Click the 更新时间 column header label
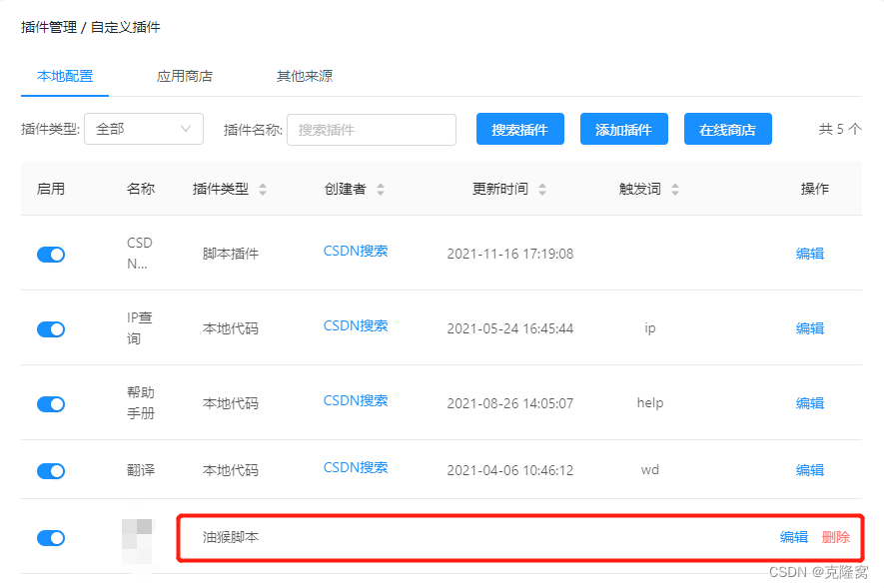Image resolution: width=884 pixels, height=588 pixels. (500, 189)
